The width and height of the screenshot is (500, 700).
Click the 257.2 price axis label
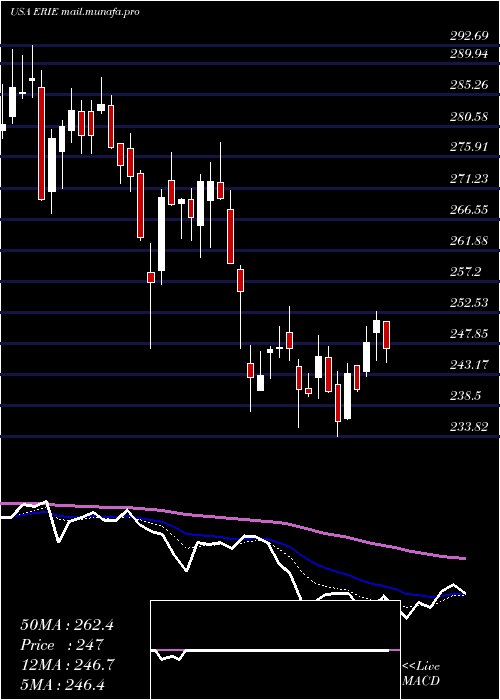pos(465,272)
